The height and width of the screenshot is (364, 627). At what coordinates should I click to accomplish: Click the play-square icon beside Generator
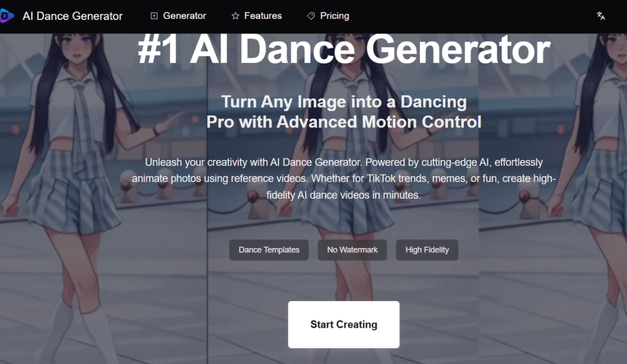154,16
